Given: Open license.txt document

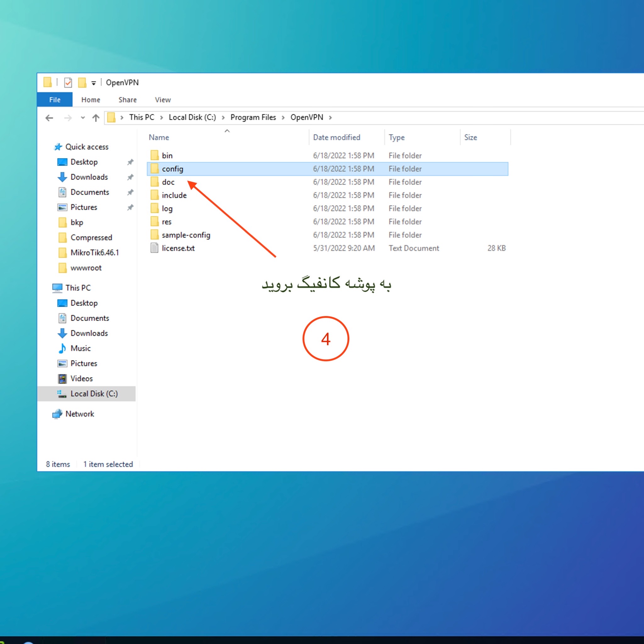Looking at the screenshot, I should pos(177,248).
